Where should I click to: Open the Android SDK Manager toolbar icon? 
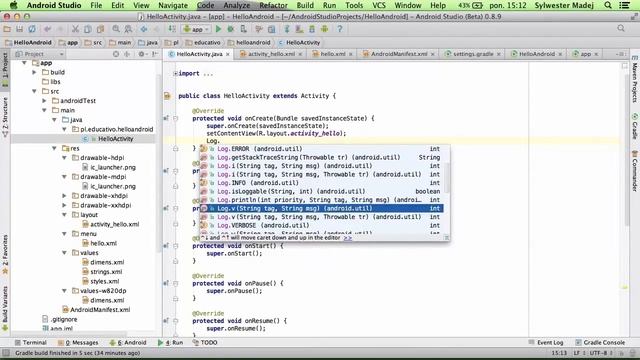[x=312, y=29]
